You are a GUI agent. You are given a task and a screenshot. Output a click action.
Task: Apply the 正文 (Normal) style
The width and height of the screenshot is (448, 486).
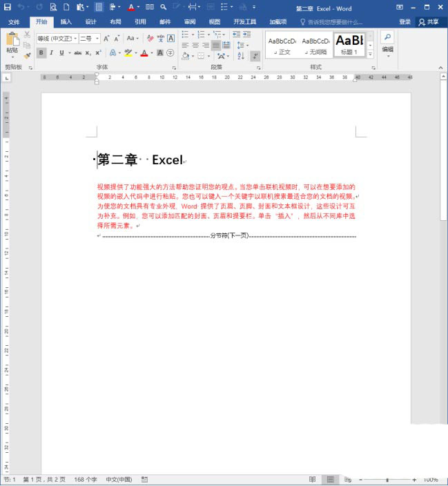[282, 45]
